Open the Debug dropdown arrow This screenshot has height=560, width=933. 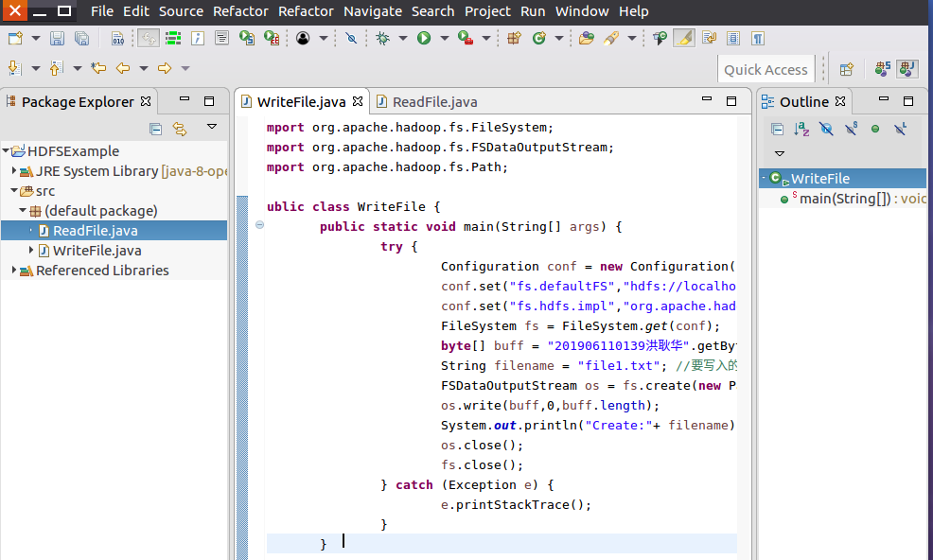[x=403, y=39]
